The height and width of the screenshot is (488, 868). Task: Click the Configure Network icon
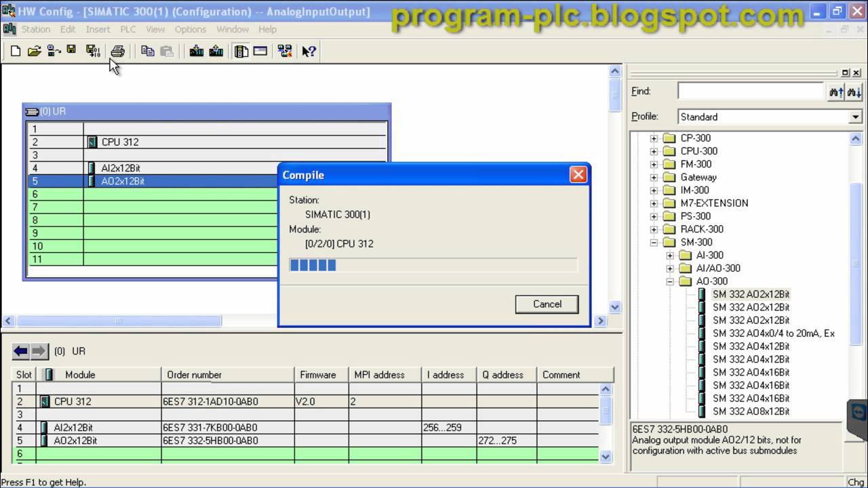pos(285,51)
